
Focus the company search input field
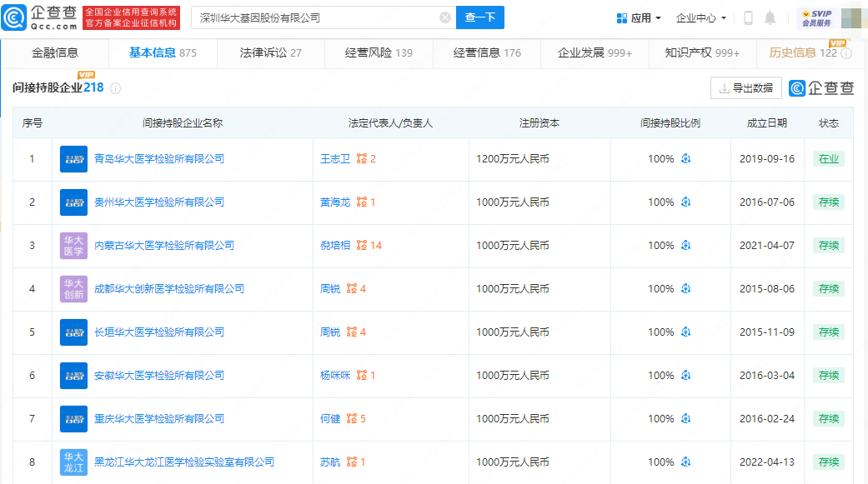tap(317, 17)
